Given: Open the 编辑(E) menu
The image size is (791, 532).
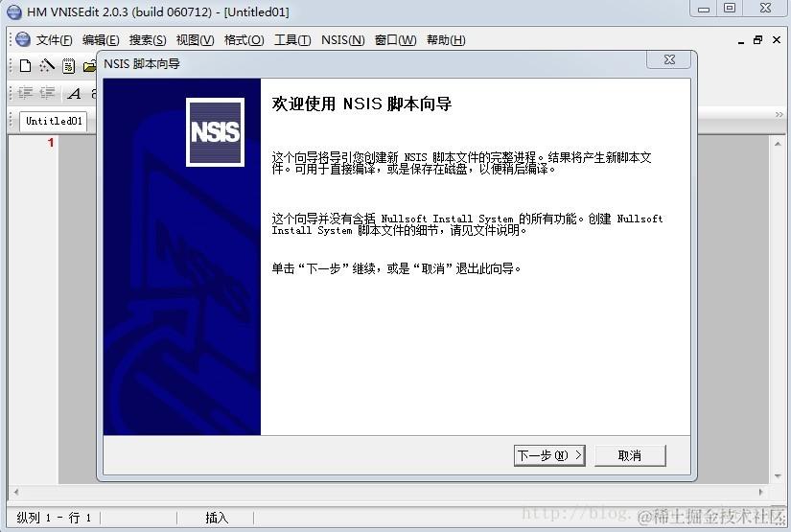Looking at the screenshot, I should pyautogui.click(x=101, y=40).
